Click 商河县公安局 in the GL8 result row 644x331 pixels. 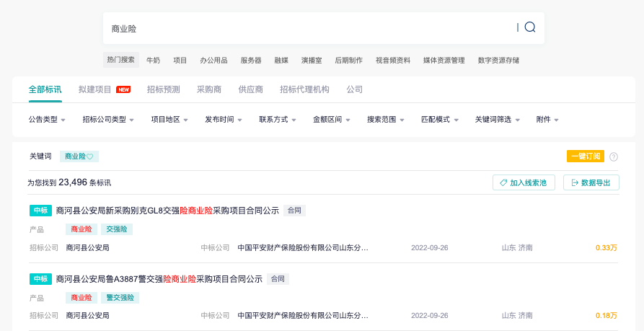[87, 247]
